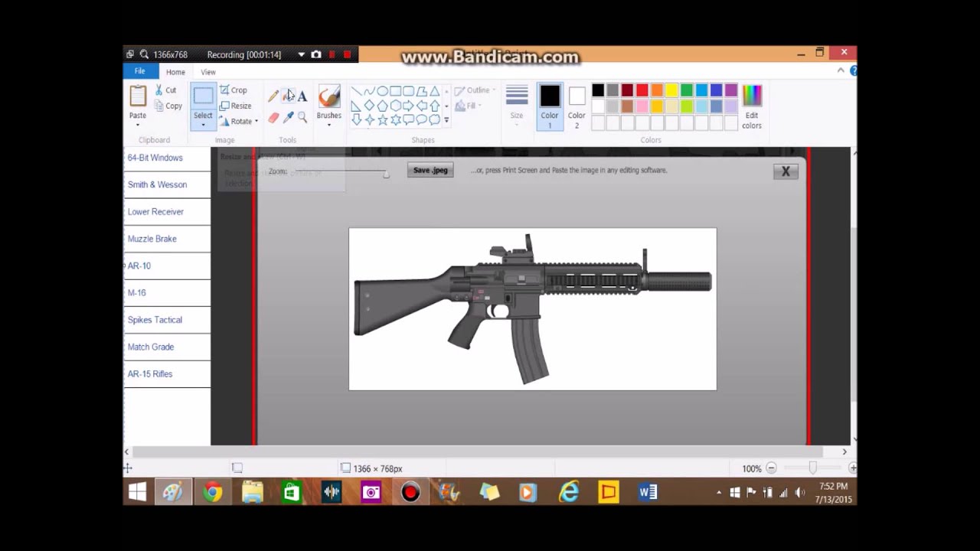Pick the Eraser tool
980x551 pixels.
coord(273,117)
